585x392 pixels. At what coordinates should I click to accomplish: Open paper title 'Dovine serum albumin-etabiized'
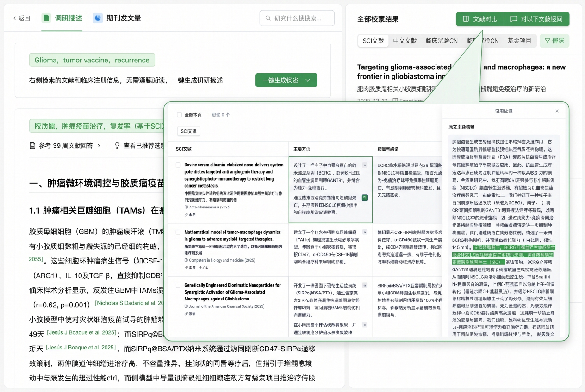[x=234, y=175]
